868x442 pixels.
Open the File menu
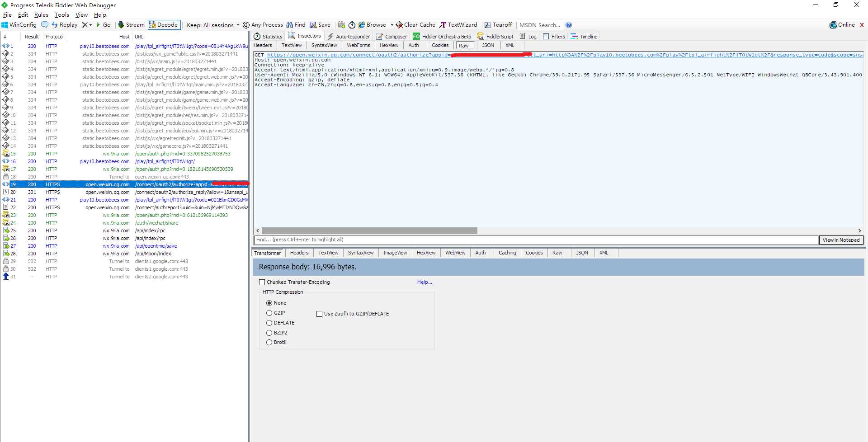[x=7, y=14]
